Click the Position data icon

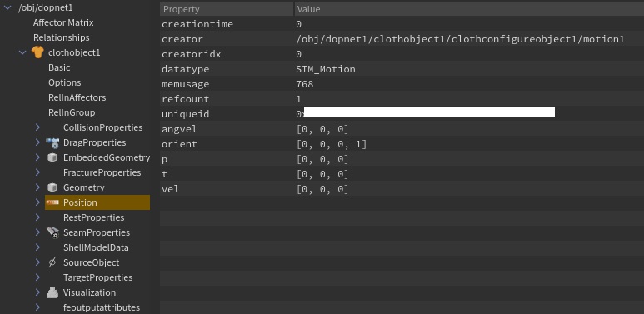coord(52,202)
